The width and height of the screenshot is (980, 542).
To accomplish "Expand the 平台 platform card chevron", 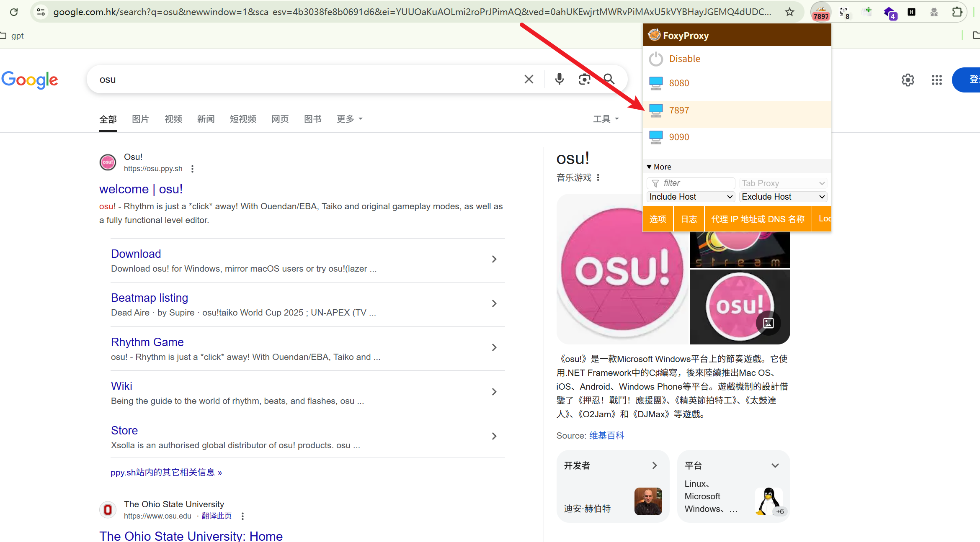I will click(x=775, y=465).
